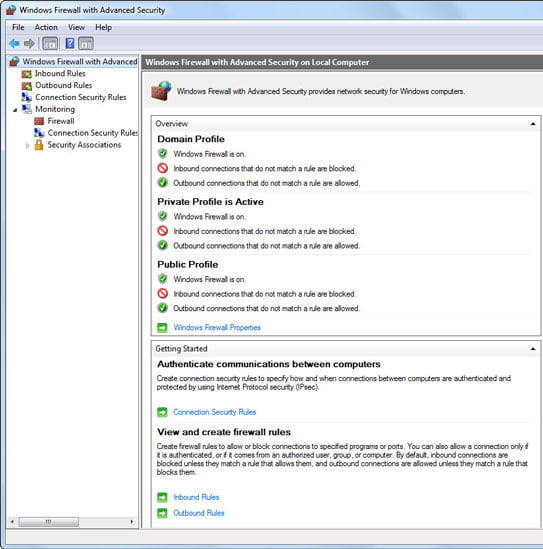This screenshot has height=549, width=543.
Task: Open the View menu
Action: point(76,27)
